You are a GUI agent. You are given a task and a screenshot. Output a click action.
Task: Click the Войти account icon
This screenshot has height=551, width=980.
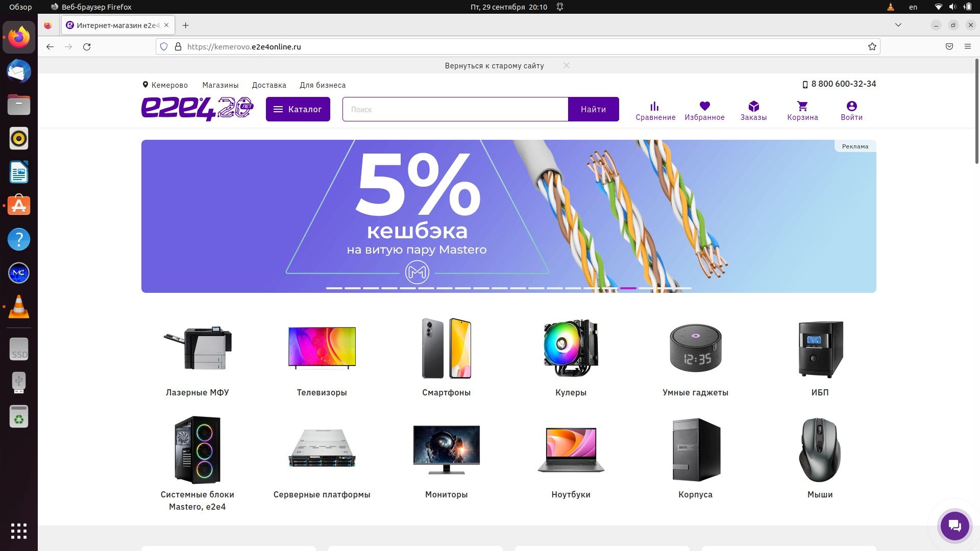(x=851, y=111)
